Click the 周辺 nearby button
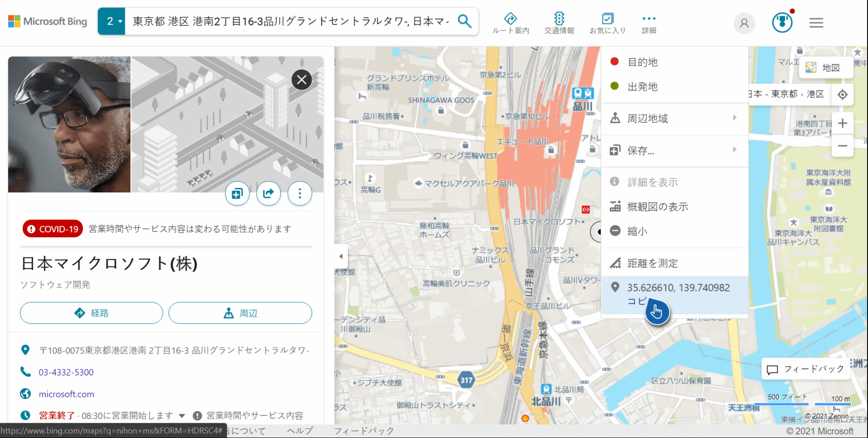 240,313
